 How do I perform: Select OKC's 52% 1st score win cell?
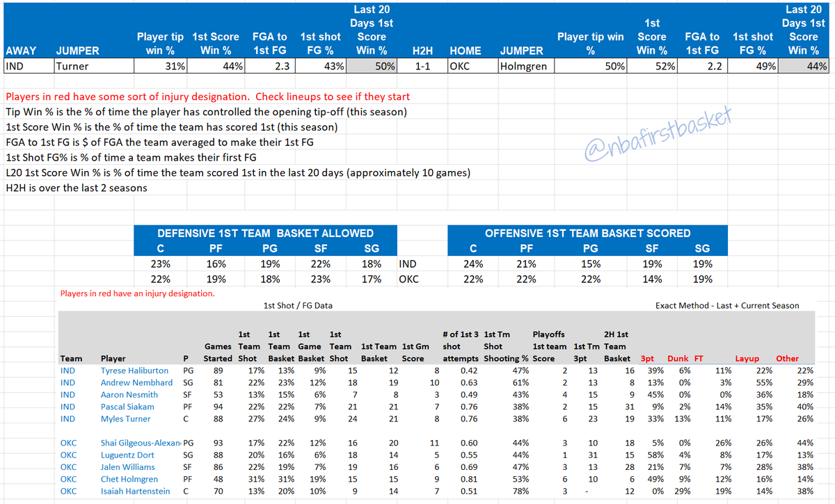pos(651,67)
